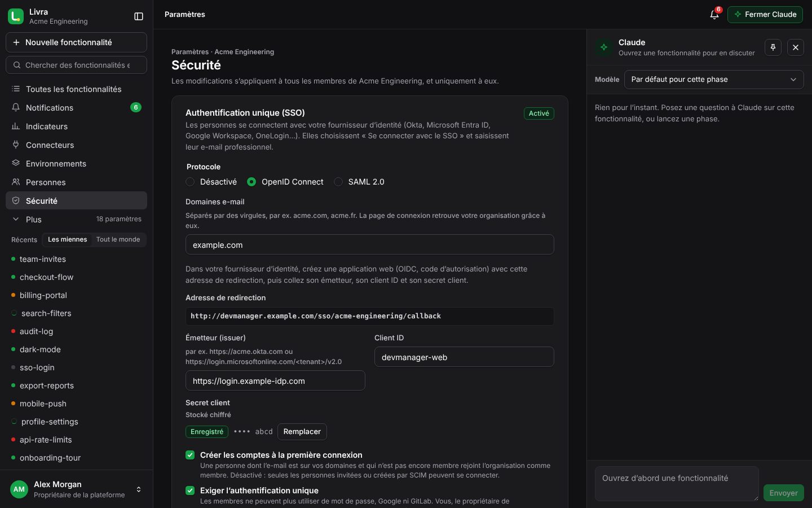Pin the Claude panel
This screenshot has width=812, height=508.
773,47
